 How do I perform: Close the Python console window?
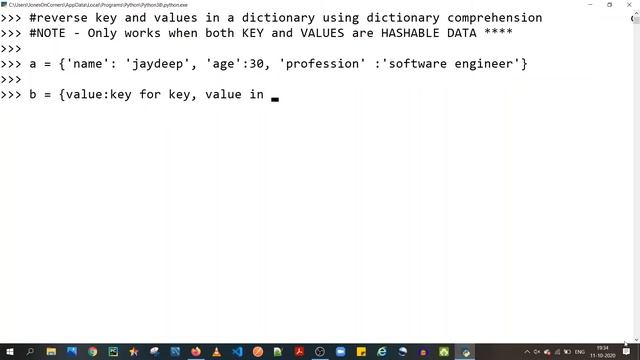click(x=629, y=4)
